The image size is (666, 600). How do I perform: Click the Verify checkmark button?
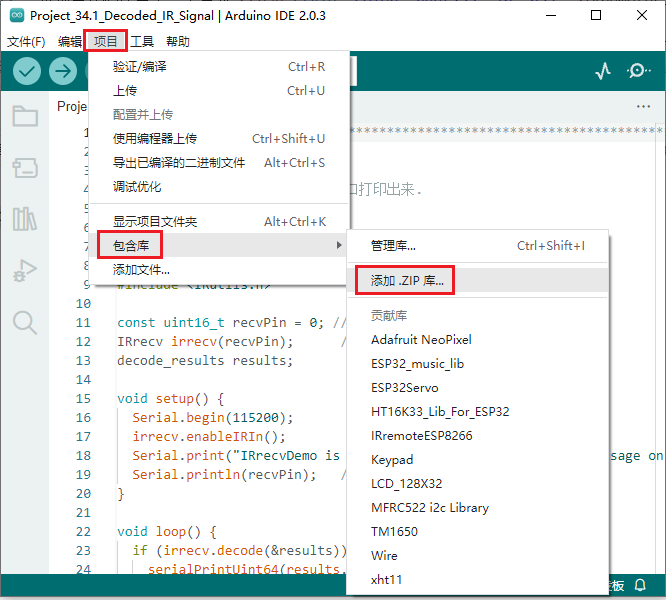pos(27,71)
